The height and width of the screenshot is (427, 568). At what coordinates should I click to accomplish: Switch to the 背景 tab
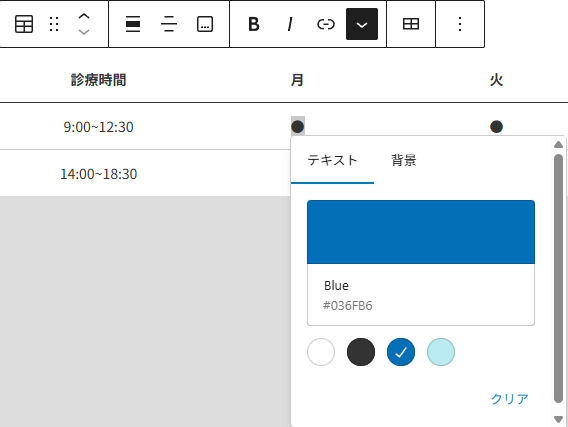click(404, 160)
